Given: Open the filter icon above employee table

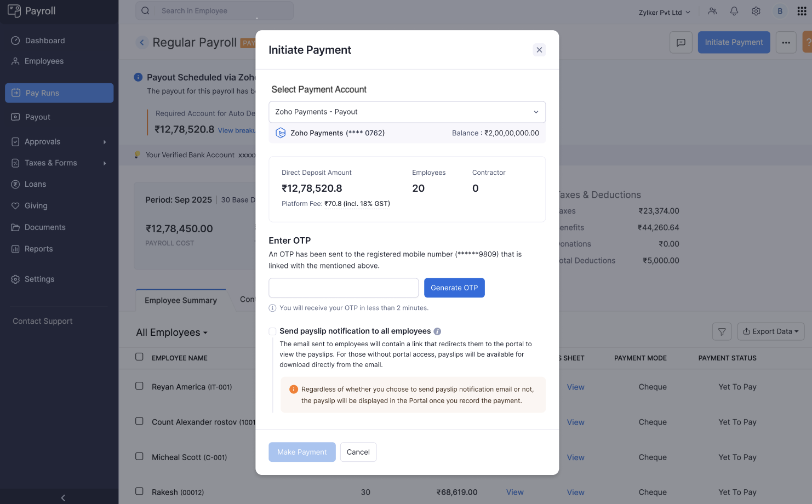Looking at the screenshot, I should pos(722,331).
